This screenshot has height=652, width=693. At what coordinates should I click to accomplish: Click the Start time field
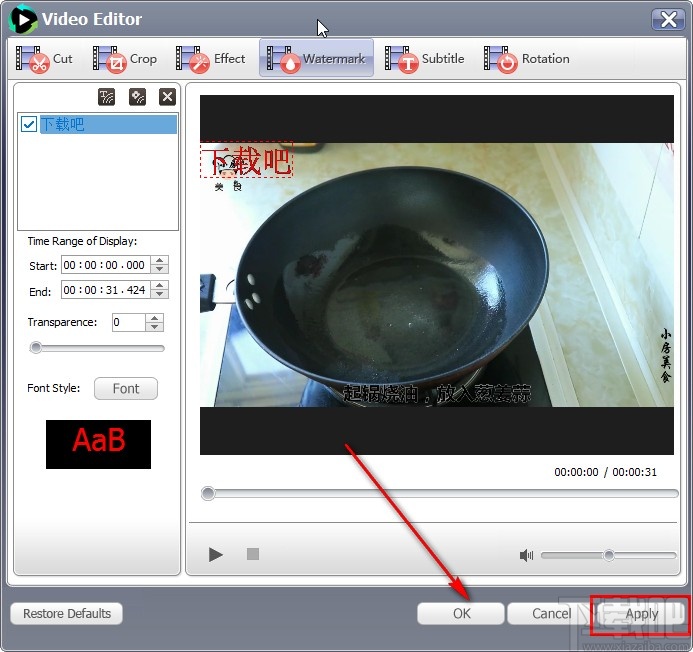pos(106,265)
